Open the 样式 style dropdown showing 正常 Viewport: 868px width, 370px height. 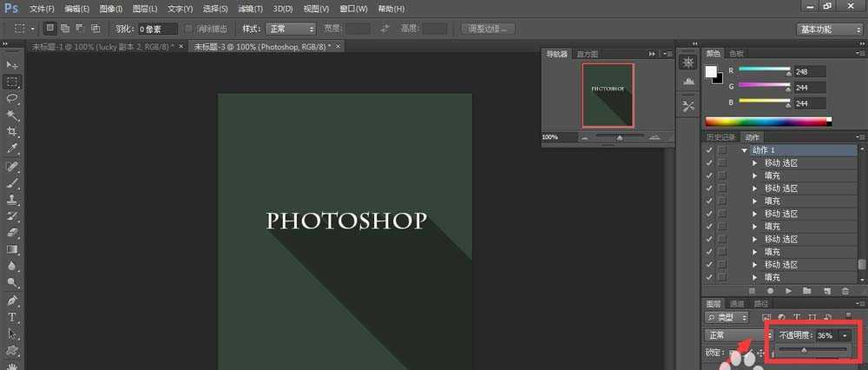point(291,29)
